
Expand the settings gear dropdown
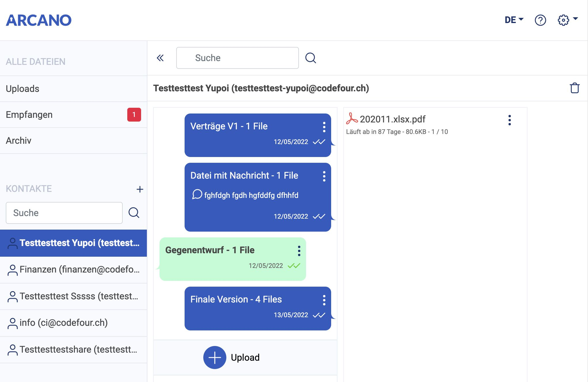(567, 20)
